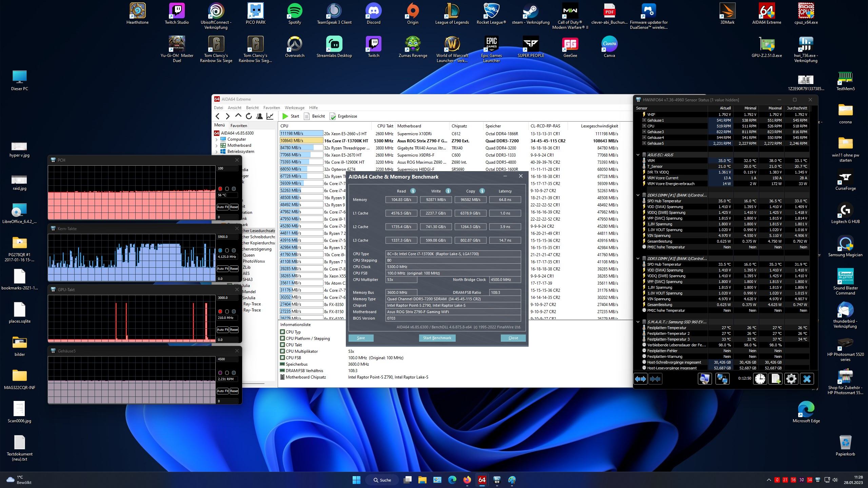
Task: Click the Start Benchmark button
Action: coord(437,338)
